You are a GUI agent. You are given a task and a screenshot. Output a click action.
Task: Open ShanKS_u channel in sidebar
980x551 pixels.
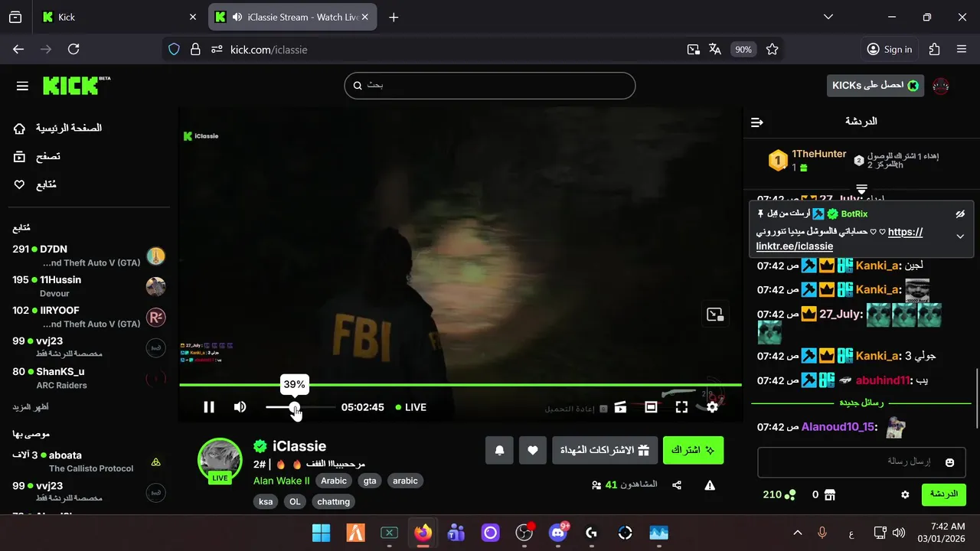tap(89, 378)
